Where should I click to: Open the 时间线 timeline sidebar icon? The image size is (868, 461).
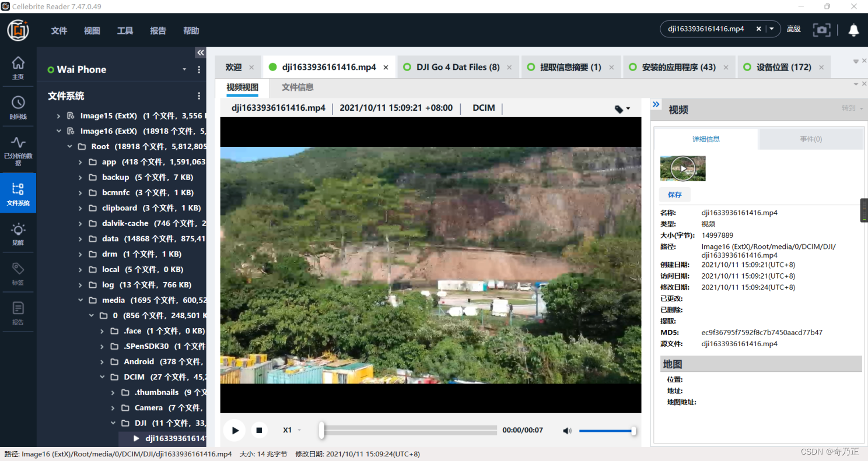[x=18, y=107]
